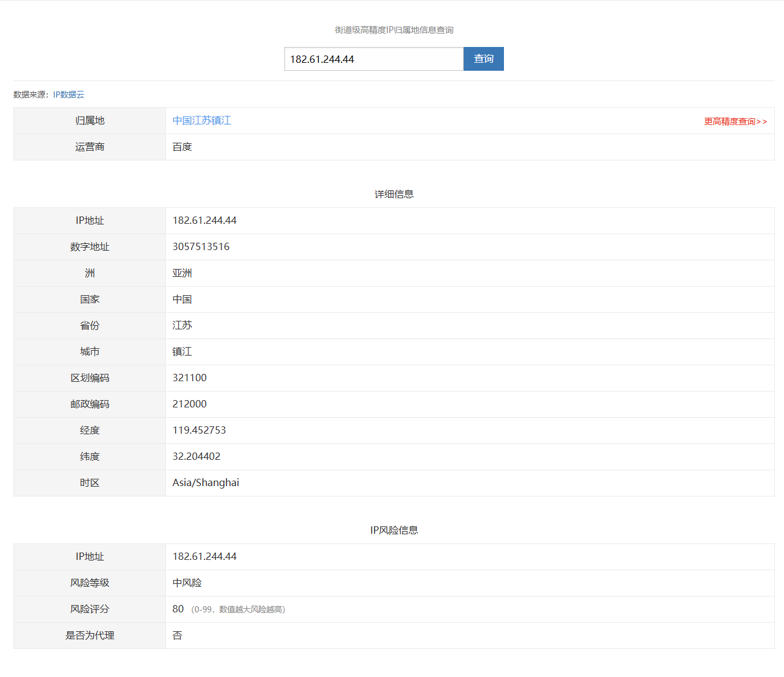784x677 pixels.
Task: Click the 是否为代理 proxy value 否
Action: pos(177,635)
